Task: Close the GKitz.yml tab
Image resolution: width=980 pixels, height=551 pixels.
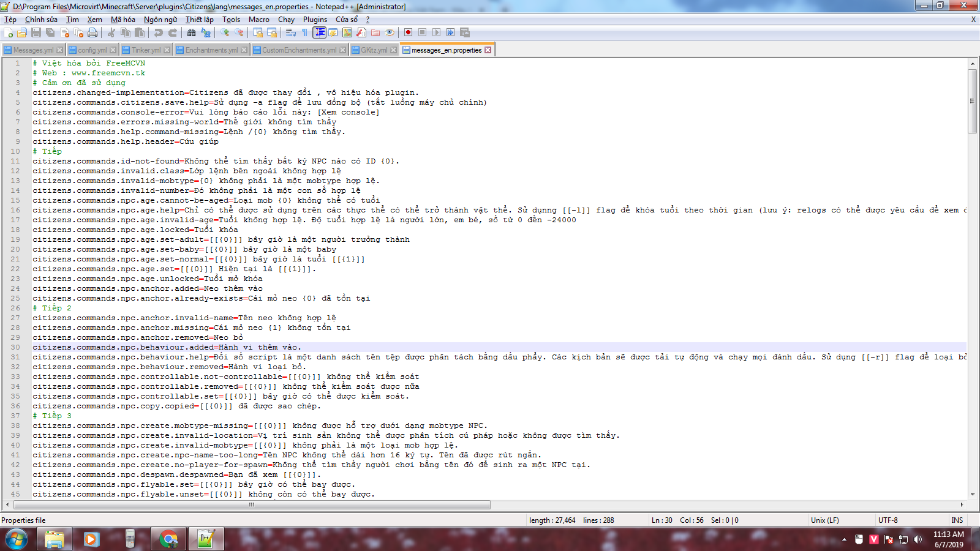Action: [393, 50]
